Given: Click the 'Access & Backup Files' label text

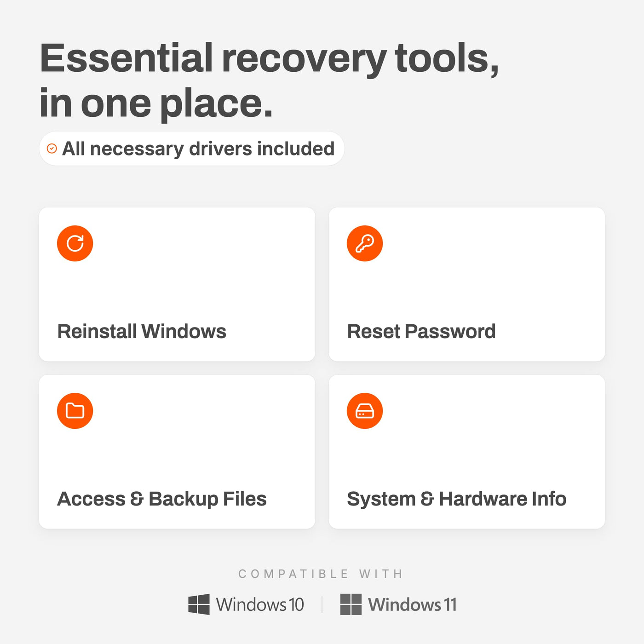Looking at the screenshot, I should (162, 499).
